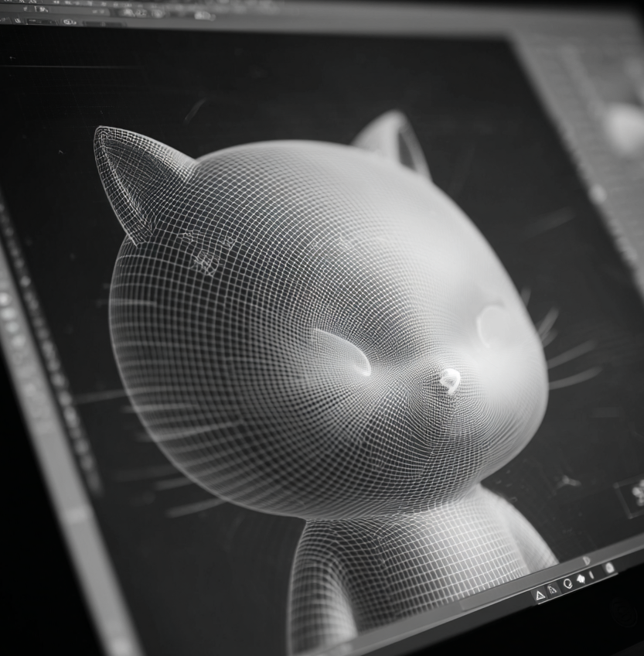Click the cat's glowing nose on the mesh

point(449,378)
